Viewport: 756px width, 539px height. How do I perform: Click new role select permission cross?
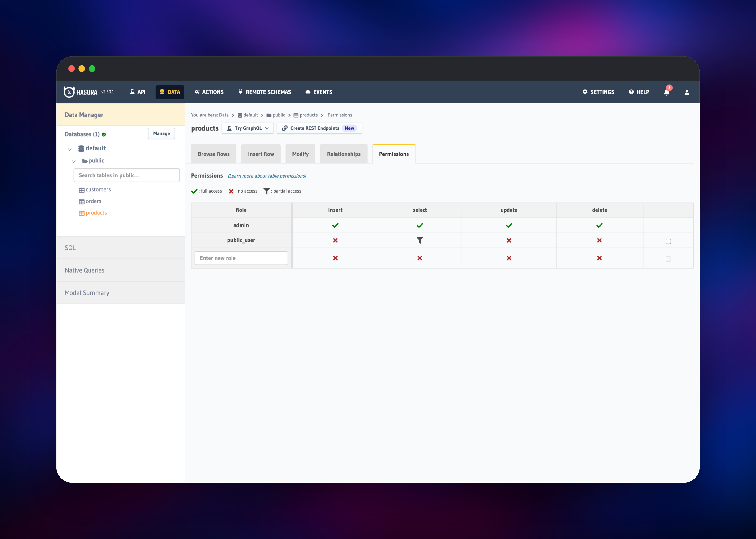tap(420, 258)
